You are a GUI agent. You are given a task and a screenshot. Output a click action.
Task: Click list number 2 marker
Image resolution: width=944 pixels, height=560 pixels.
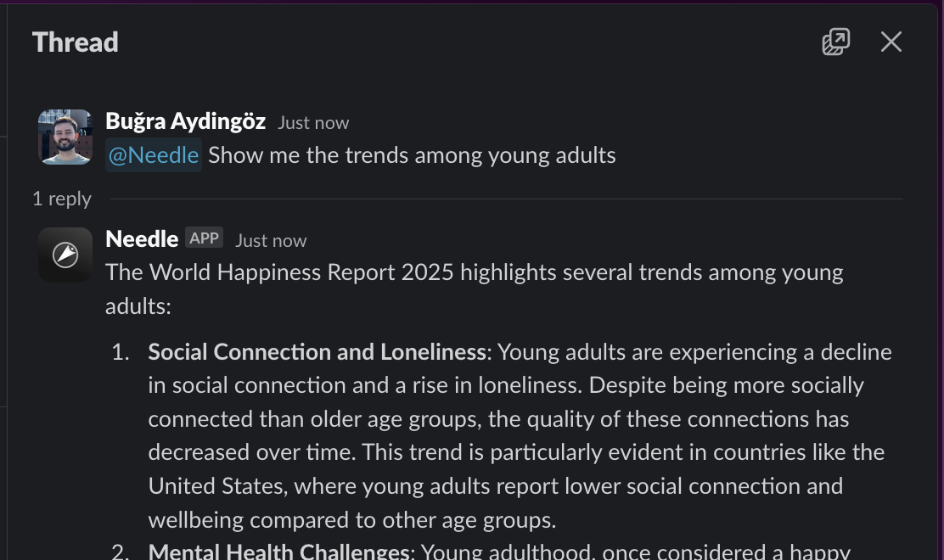121,552
